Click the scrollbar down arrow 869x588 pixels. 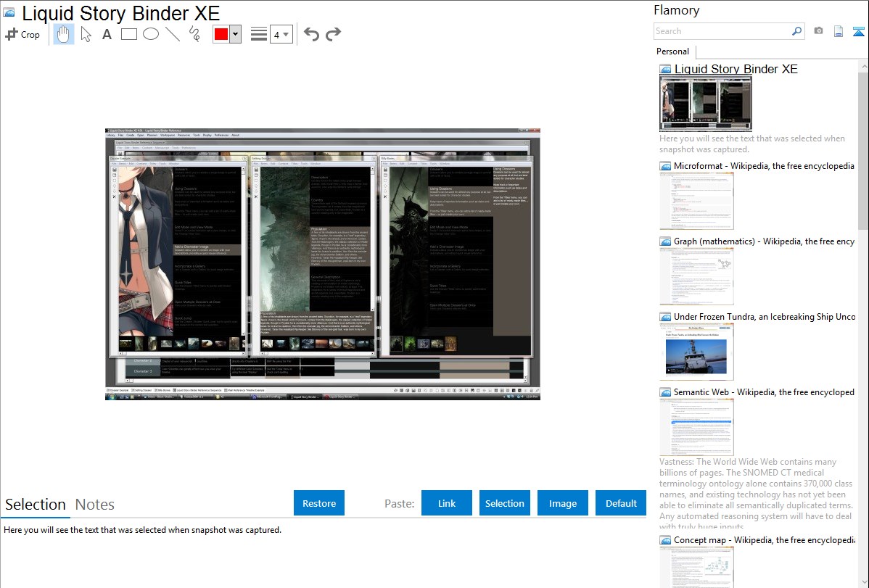click(863, 582)
